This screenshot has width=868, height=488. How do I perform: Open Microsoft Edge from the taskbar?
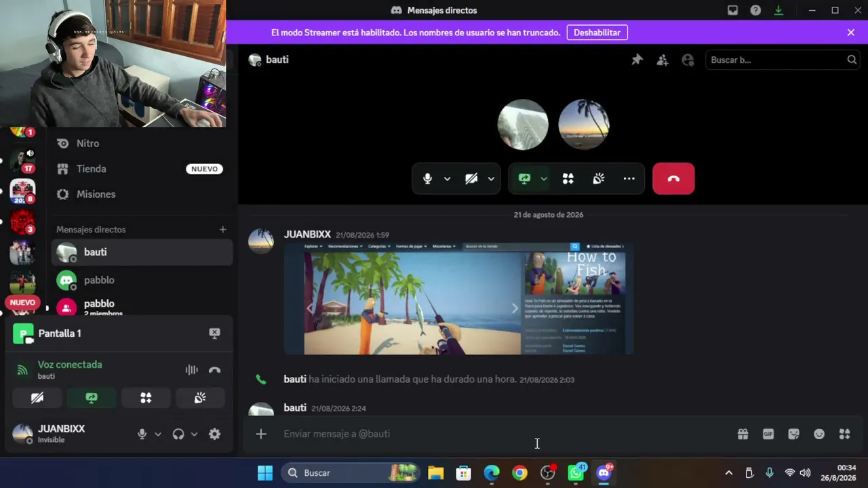tap(492, 473)
